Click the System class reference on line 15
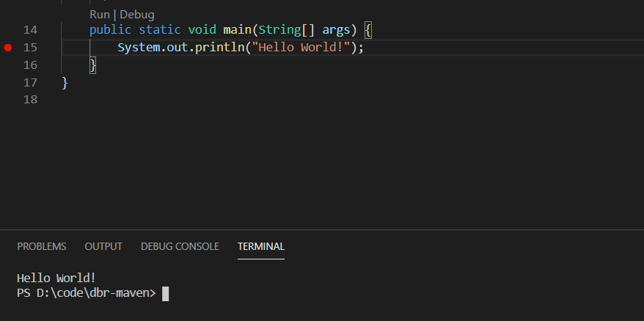The image size is (644, 321). tap(139, 48)
